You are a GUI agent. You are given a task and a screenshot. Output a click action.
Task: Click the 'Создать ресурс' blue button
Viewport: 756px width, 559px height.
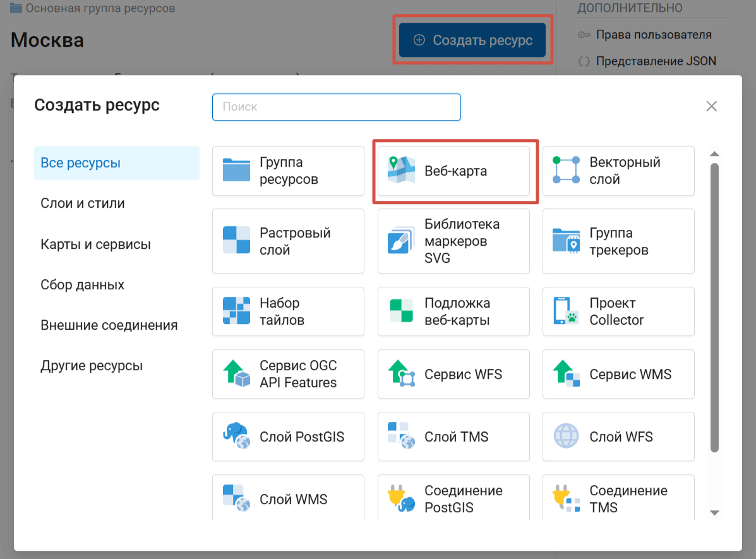pyautogui.click(x=472, y=40)
